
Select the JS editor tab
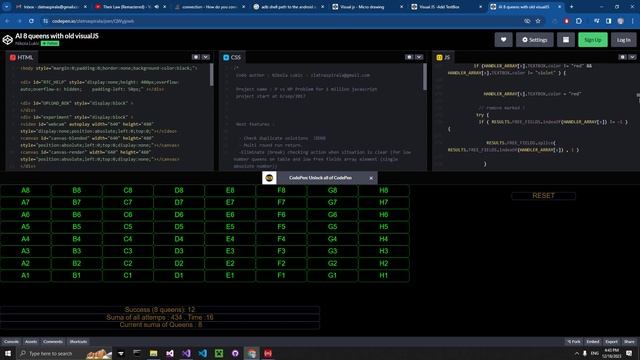[x=443, y=57]
